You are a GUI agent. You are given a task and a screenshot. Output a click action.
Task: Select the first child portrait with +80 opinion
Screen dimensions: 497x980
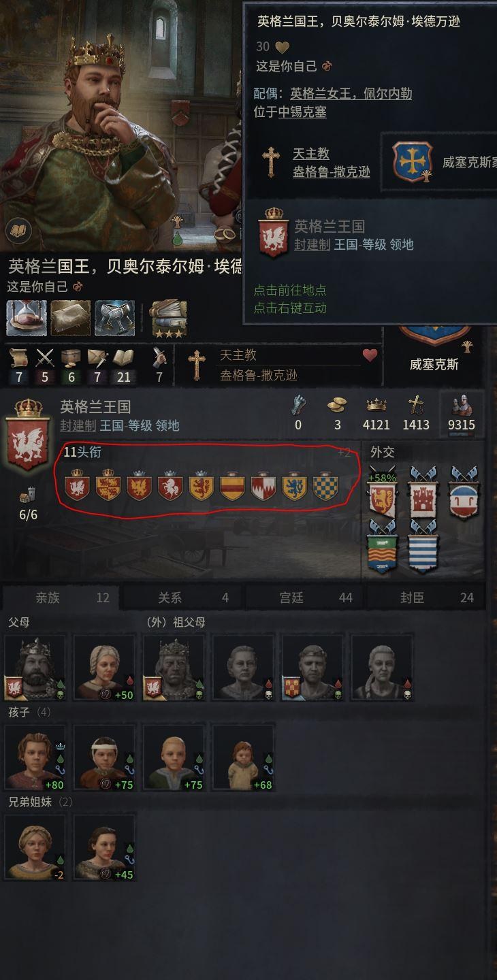pyautogui.click(x=35, y=757)
